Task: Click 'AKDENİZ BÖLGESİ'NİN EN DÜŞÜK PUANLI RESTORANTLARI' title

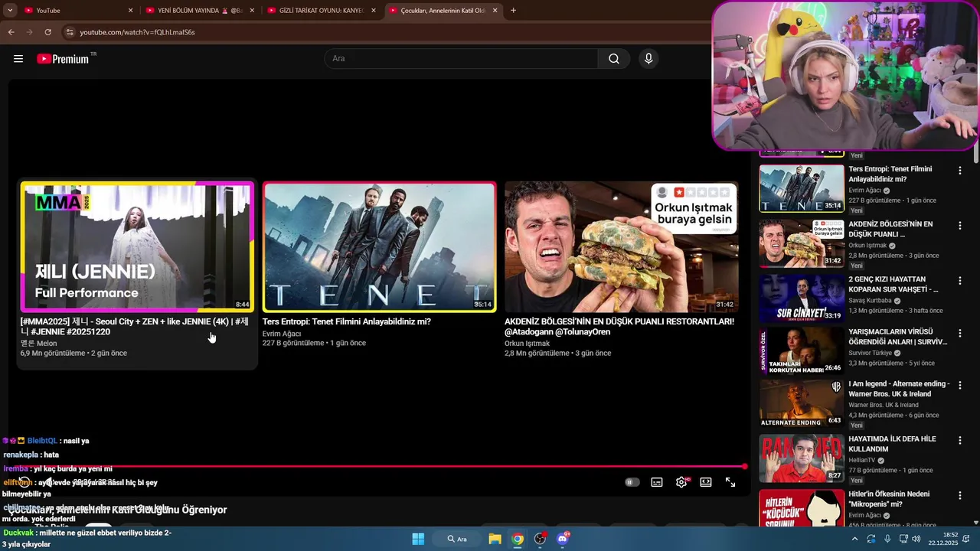Action: [x=619, y=327]
